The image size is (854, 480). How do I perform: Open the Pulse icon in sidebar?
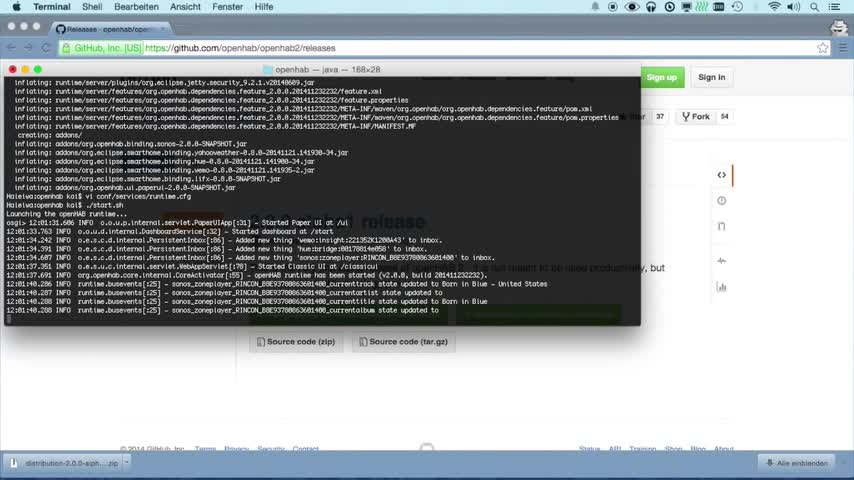pos(722,260)
